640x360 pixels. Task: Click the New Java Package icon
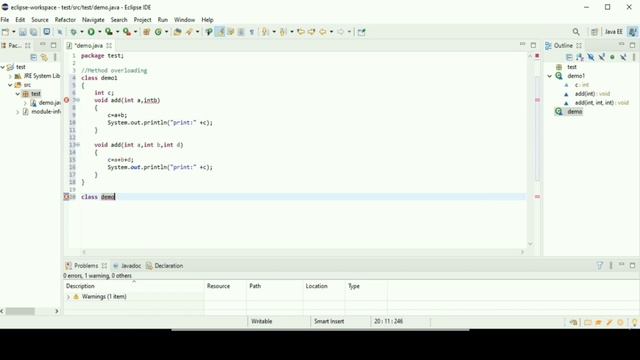point(147,32)
